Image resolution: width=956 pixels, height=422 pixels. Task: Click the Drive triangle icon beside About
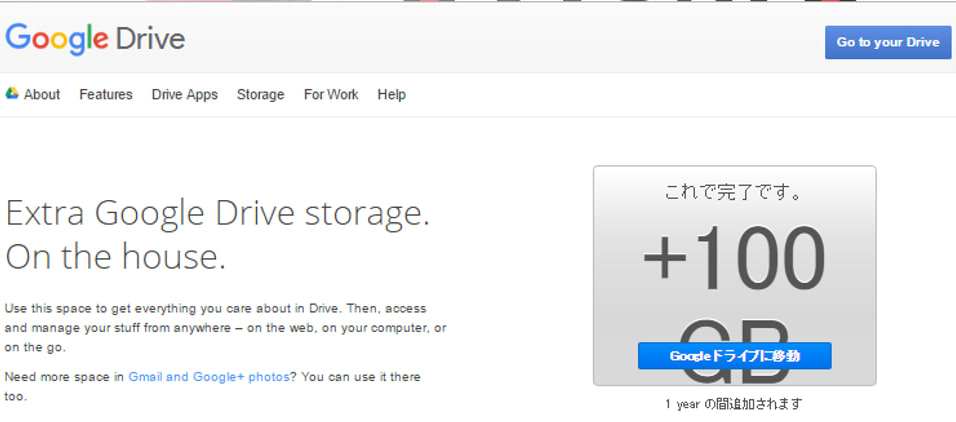click(x=12, y=94)
